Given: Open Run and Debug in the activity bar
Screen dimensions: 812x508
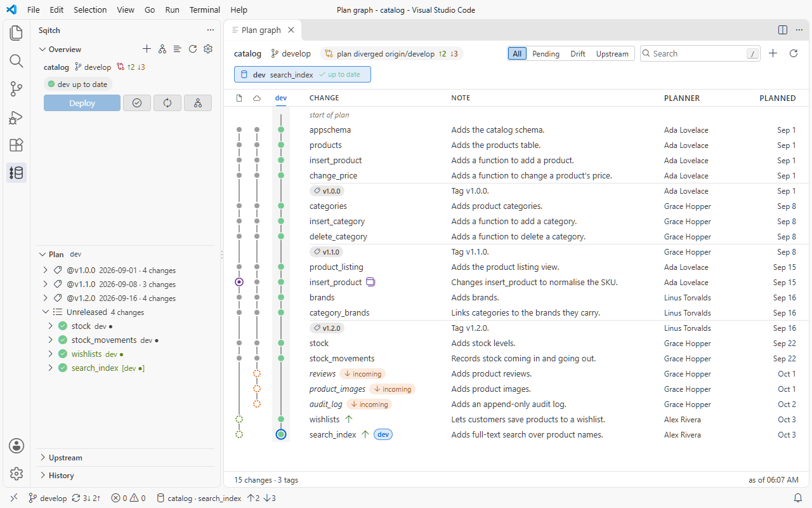Looking at the screenshot, I should click(x=16, y=117).
